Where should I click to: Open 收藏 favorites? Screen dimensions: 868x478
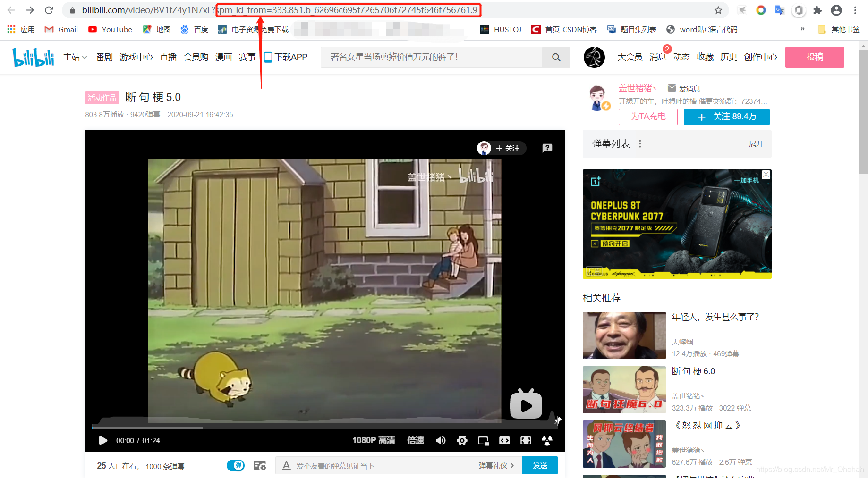click(x=705, y=57)
